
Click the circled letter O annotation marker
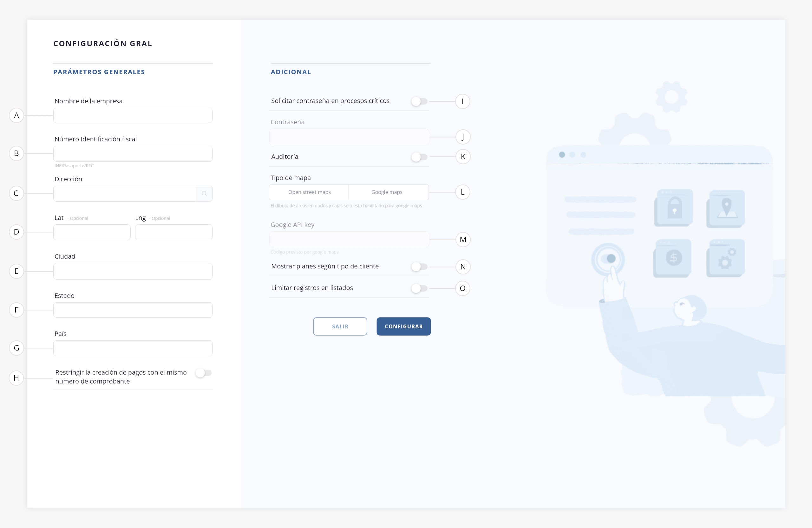pyautogui.click(x=463, y=288)
